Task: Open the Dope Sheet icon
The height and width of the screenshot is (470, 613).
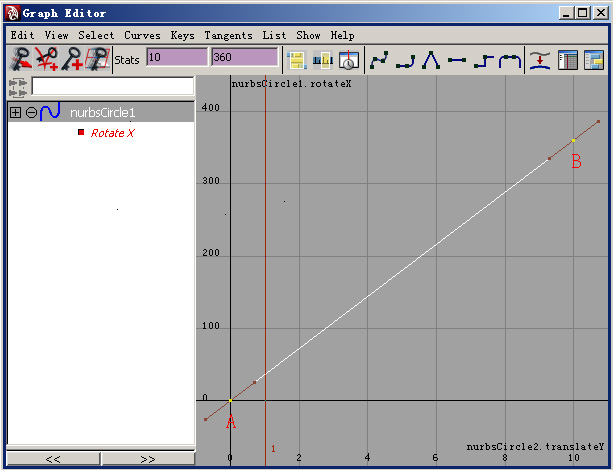Action: 568,60
